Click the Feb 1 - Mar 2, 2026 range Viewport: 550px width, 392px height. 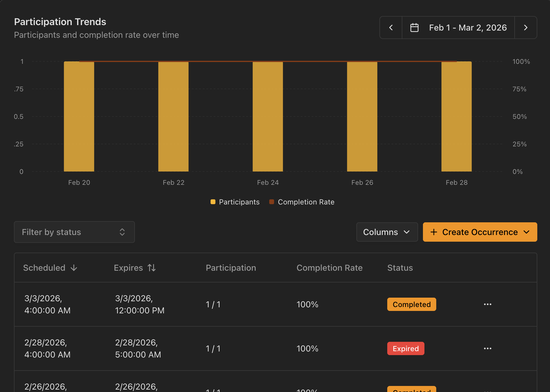(x=468, y=28)
